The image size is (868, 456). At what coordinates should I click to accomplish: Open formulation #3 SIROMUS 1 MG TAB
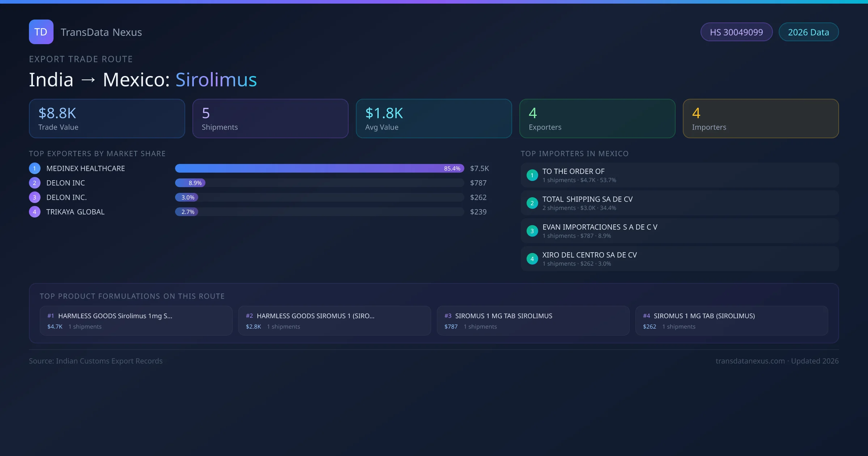[x=533, y=321]
